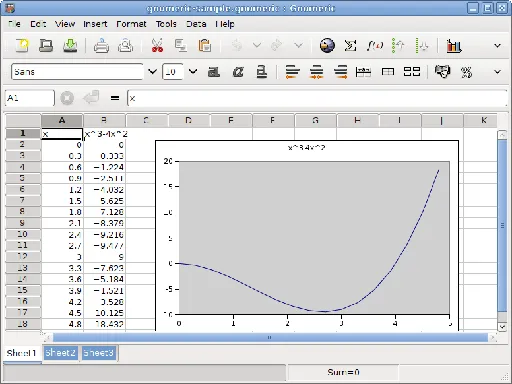Screen dimensions: 512x384
Task: Open the undo history dropdown arrow
Action: click(x=257, y=45)
